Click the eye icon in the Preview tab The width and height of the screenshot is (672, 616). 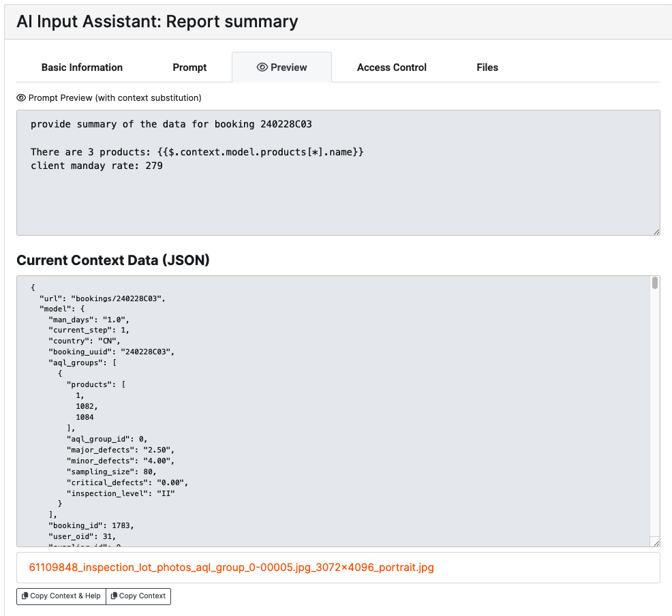[x=262, y=67]
